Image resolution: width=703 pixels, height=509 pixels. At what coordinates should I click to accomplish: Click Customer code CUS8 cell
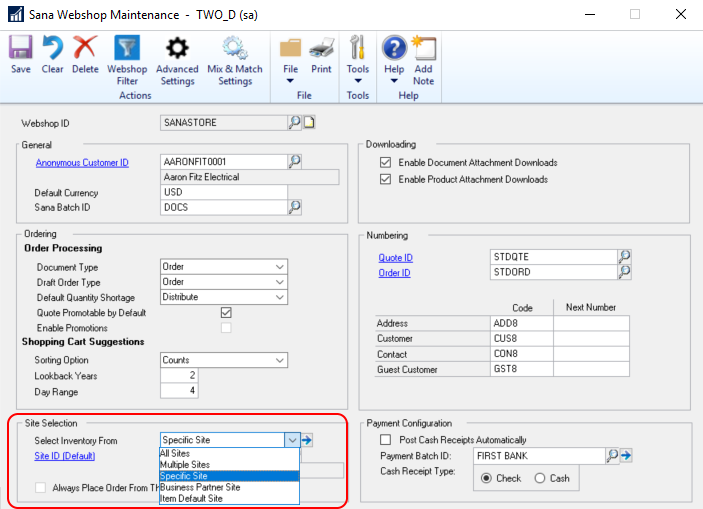522,339
